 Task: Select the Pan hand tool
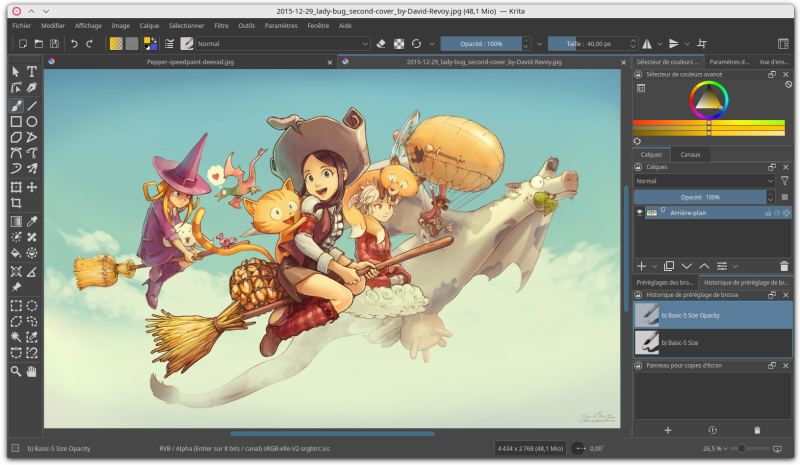tap(32, 371)
